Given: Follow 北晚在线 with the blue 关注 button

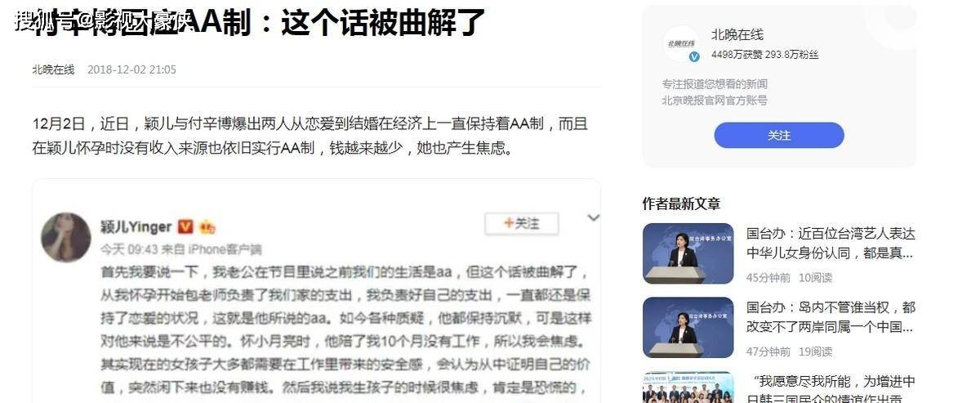Looking at the screenshot, I should pos(779,135).
